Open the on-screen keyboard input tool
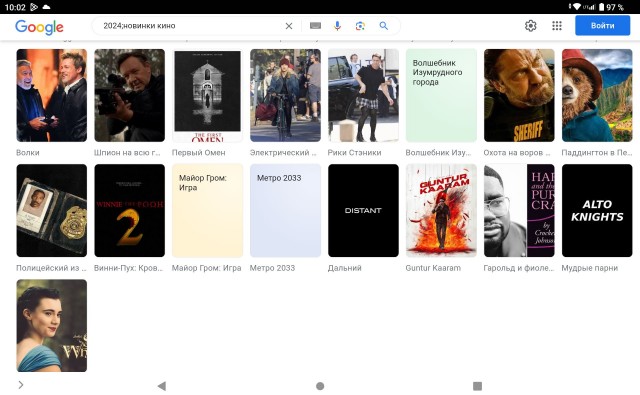 point(315,26)
